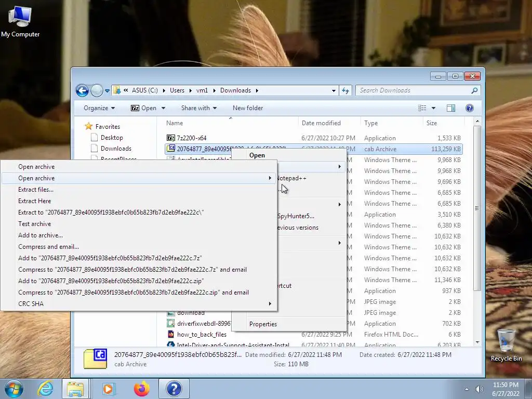Refresh the Downloads folder view
The width and height of the screenshot is (532, 399).
click(345, 90)
